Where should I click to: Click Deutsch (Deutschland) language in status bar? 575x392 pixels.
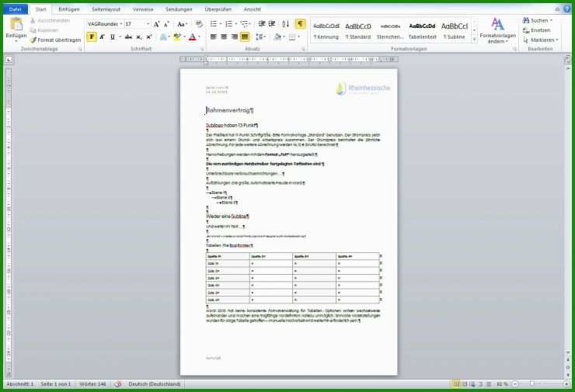(x=155, y=384)
